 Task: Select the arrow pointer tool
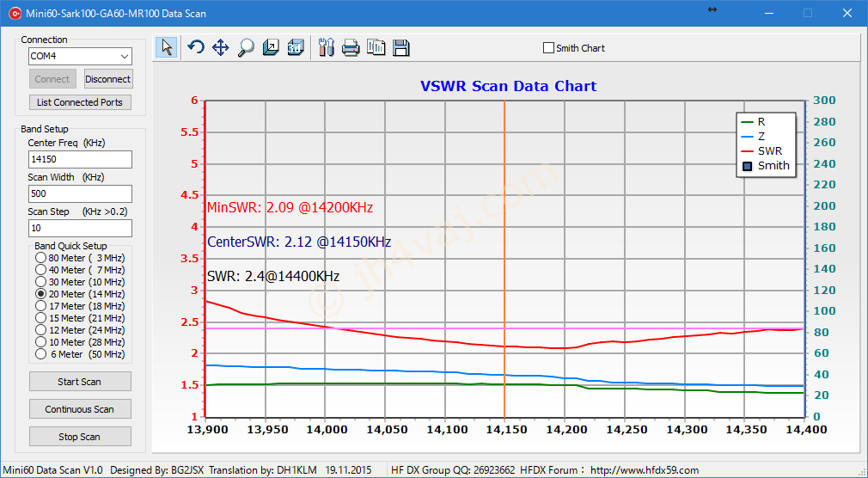point(167,47)
